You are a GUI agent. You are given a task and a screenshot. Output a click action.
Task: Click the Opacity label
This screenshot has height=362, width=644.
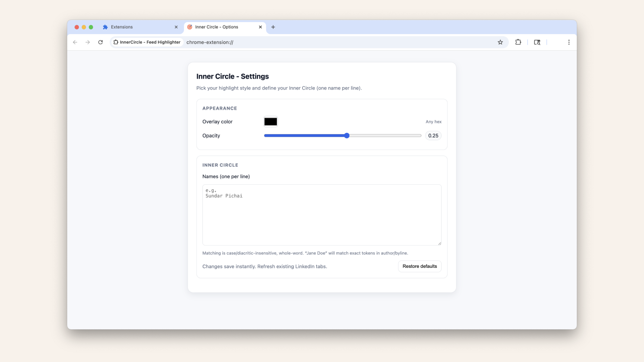coord(211,136)
